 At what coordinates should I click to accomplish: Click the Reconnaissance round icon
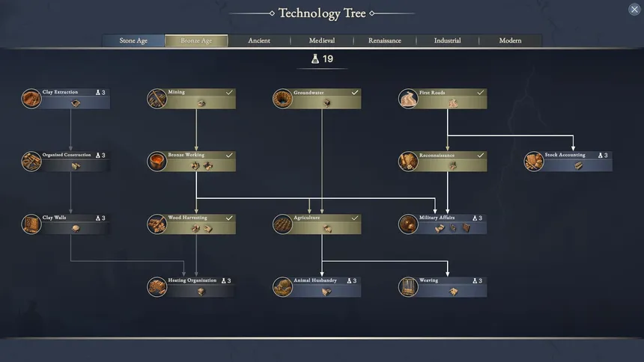tap(409, 162)
